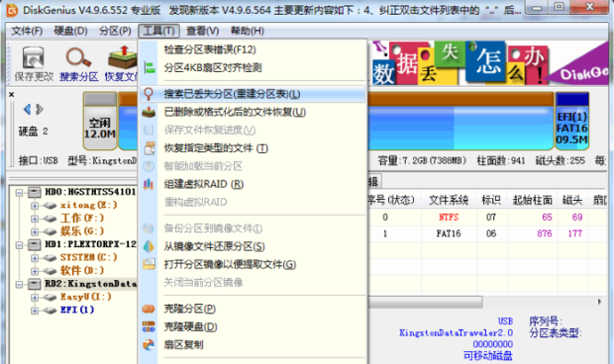Click the horizontal scrollbar thumb of partition table
The width and height of the screenshot is (614, 364).
coord(425,302)
